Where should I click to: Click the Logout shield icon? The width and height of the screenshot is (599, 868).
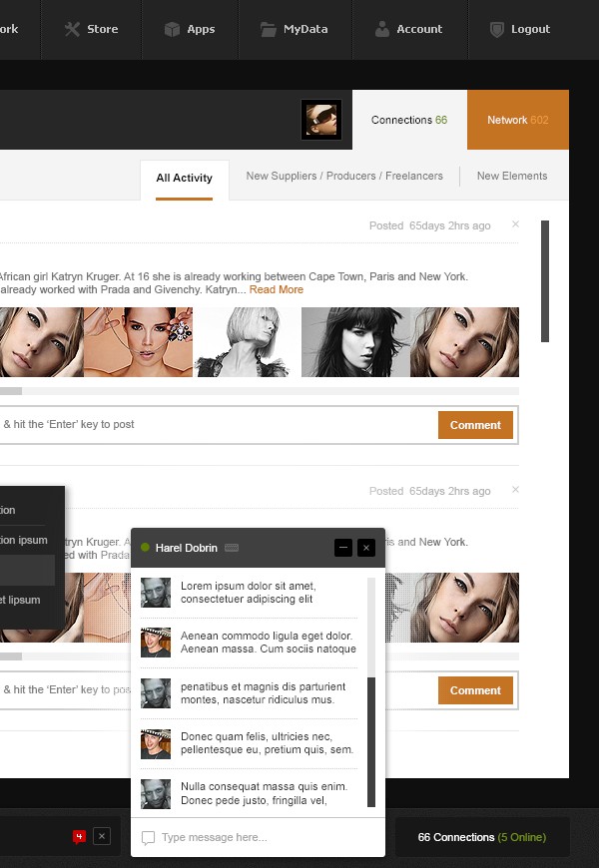click(497, 29)
